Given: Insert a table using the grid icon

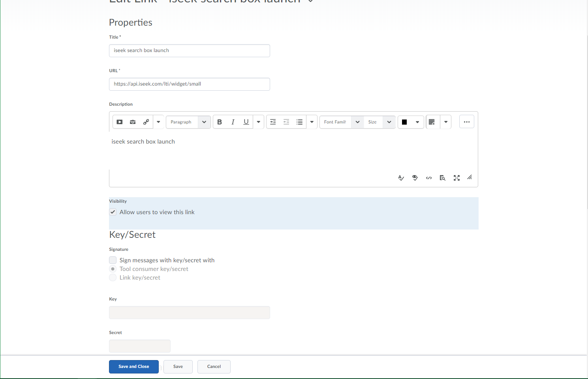Looking at the screenshot, I should 432,122.
